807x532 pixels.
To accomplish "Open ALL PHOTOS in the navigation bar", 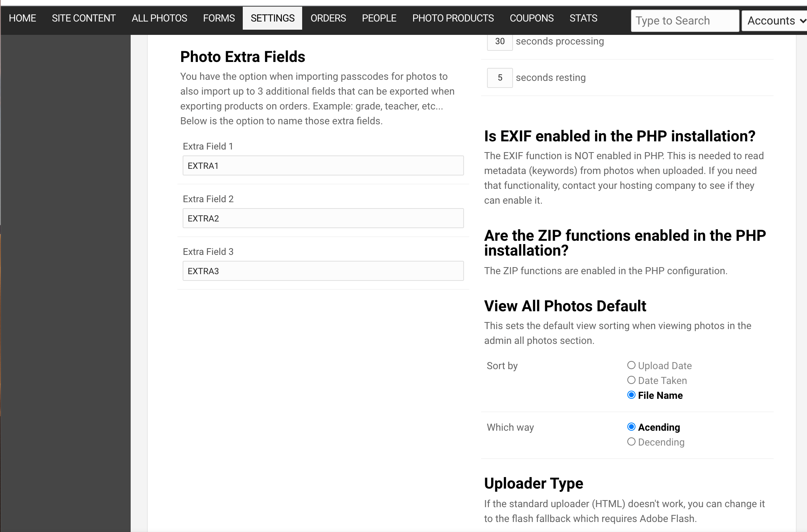I will 159,18.
